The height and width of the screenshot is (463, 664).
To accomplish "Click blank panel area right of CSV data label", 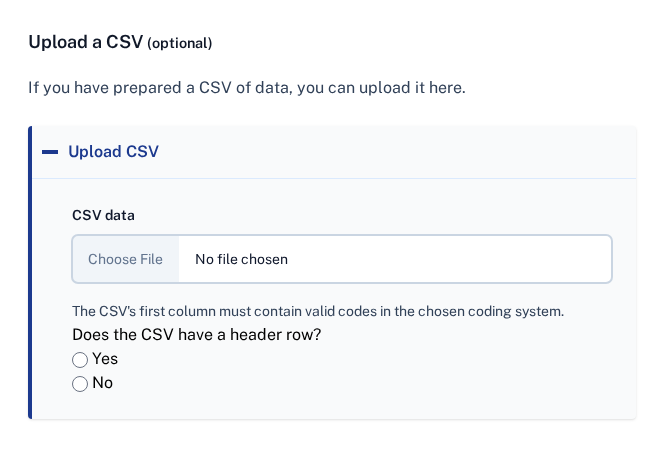I will pos(380,215).
